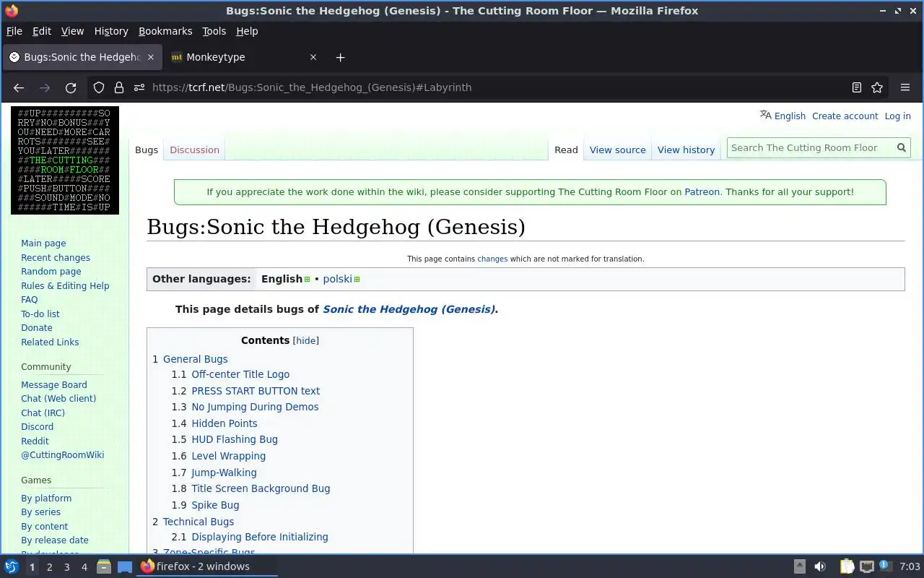
Task: Open the Help menu
Action: pos(247,31)
